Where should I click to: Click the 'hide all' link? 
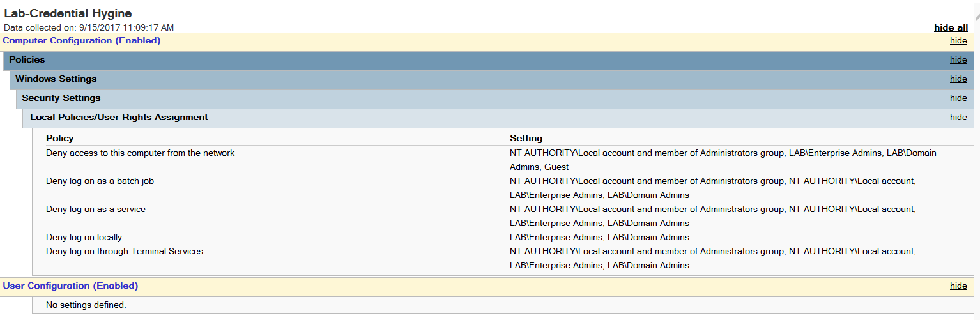[951, 27]
